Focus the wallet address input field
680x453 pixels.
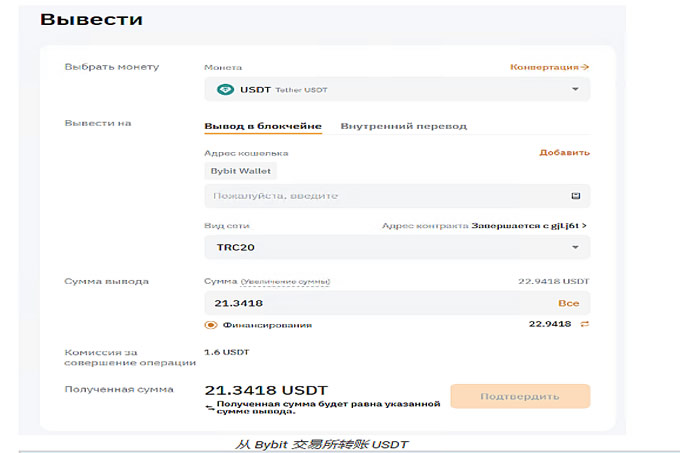[x=397, y=196]
